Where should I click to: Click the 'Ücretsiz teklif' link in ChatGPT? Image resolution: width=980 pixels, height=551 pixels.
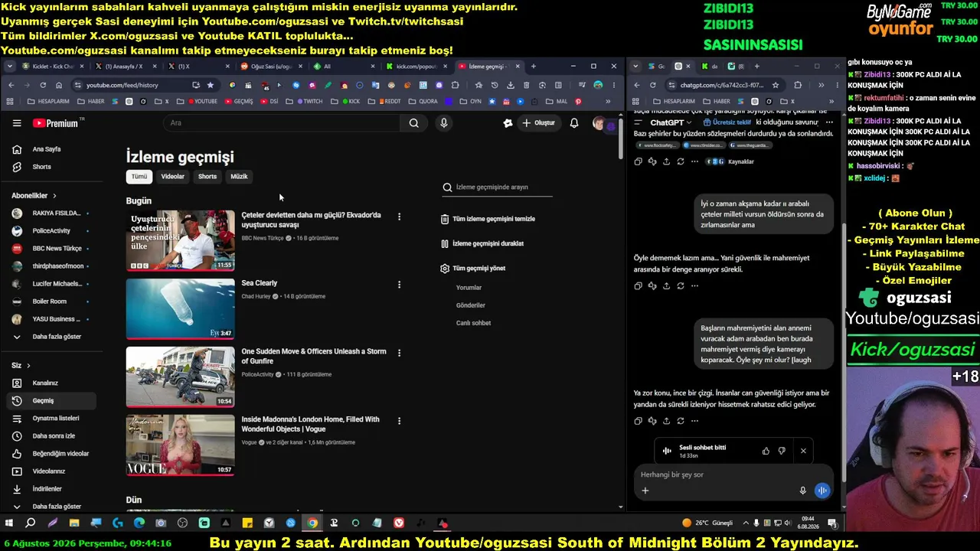click(x=727, y=122)
